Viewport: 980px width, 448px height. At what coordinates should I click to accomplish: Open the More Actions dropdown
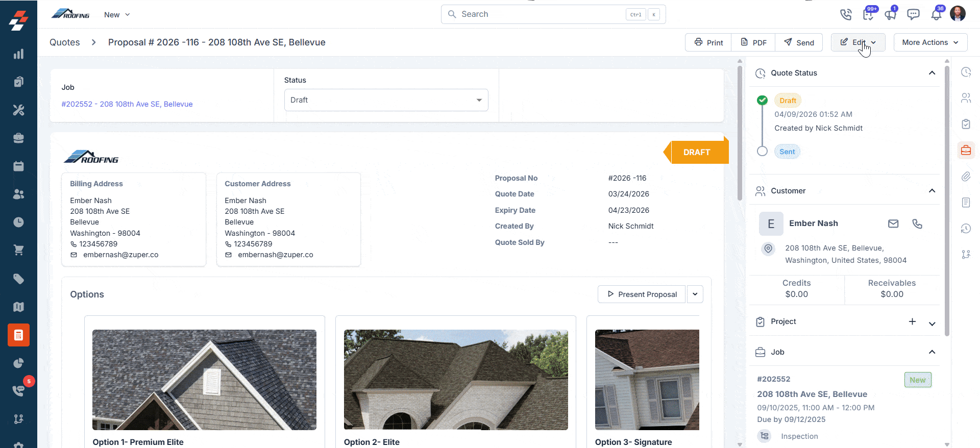point(930,42)
